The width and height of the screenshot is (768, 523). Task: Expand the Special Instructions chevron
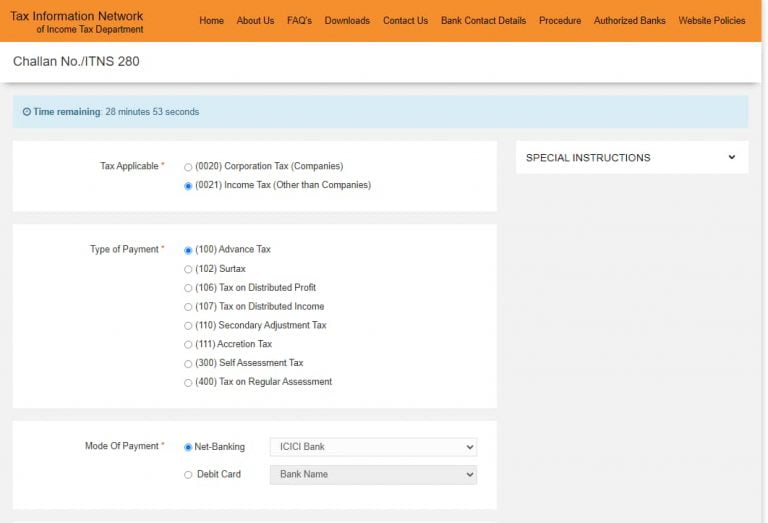coord(731,157)
